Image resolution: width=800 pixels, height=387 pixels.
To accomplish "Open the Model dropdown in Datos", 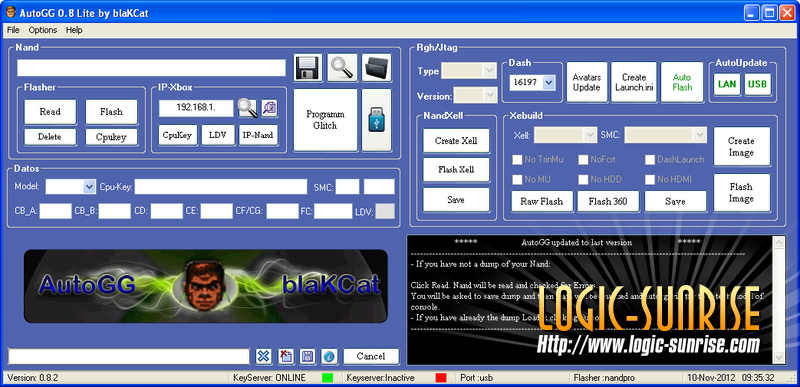I will pyautogui.click(x=89, y=187).
